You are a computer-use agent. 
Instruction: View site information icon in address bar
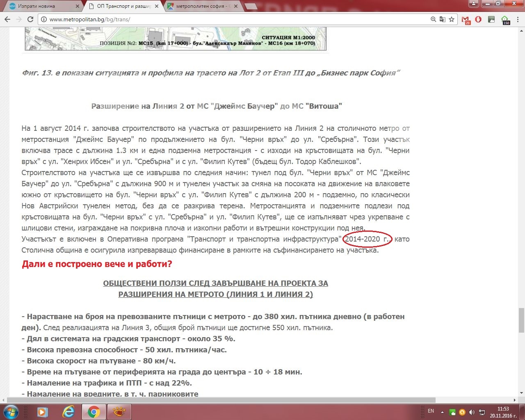(43, 19)
